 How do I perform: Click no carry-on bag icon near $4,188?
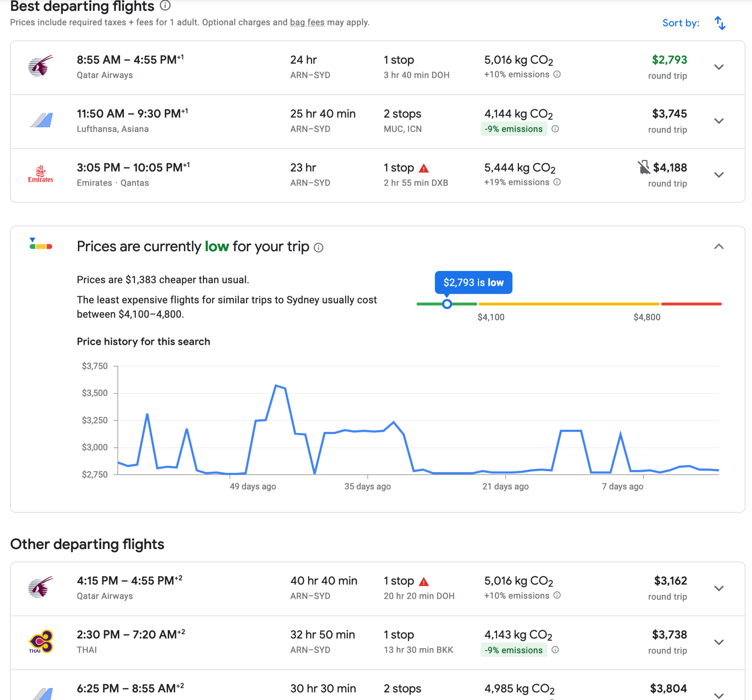643,167
